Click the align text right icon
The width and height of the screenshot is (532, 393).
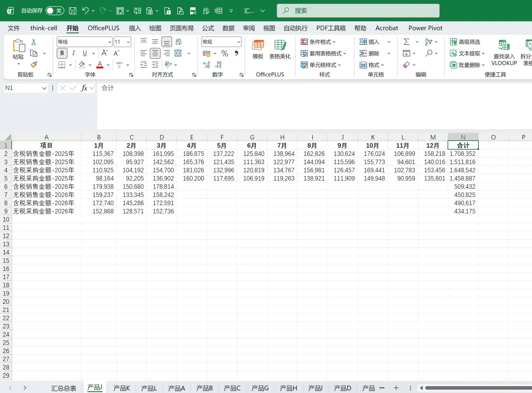[x=166, y=53]
